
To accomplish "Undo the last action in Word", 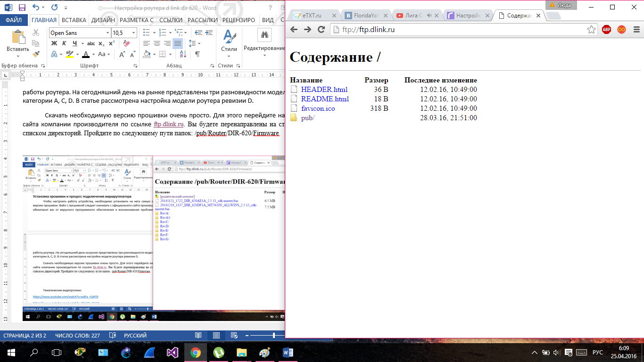I will tap(36, 8).
